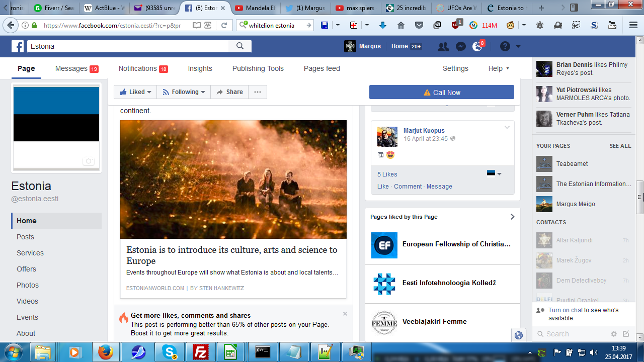Expand the Help dropdown in page menu
644x362 pixels.
click(499, 68)
